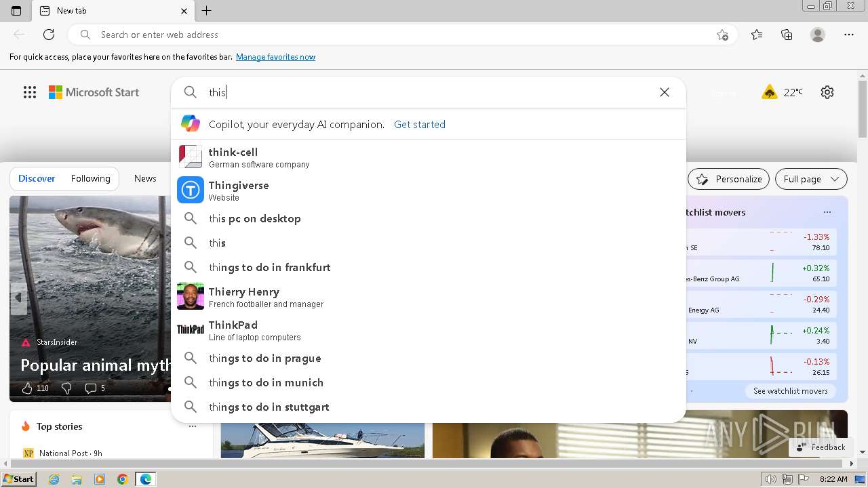This screenshot has height=488, width=868.
Task: Refresh the current page
Action: pos(49,35)
